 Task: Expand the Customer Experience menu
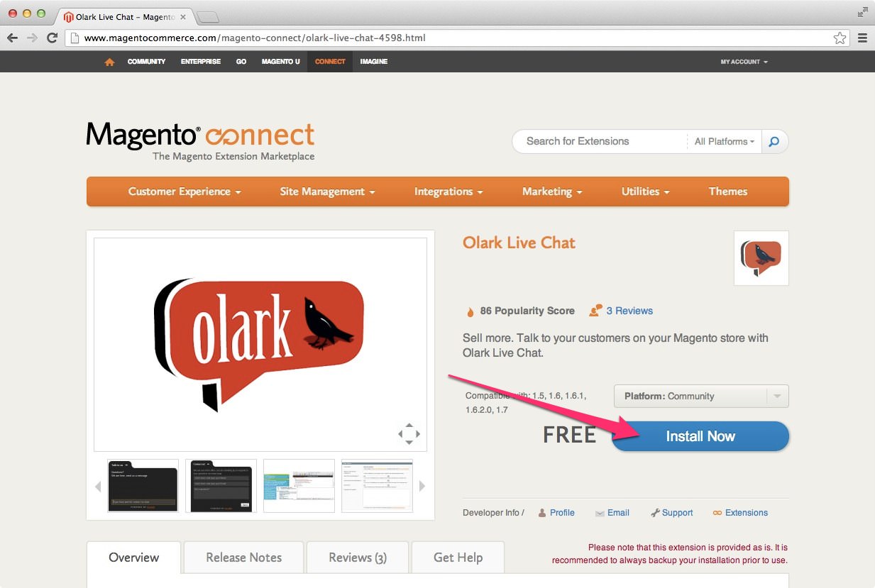(185, 192)
